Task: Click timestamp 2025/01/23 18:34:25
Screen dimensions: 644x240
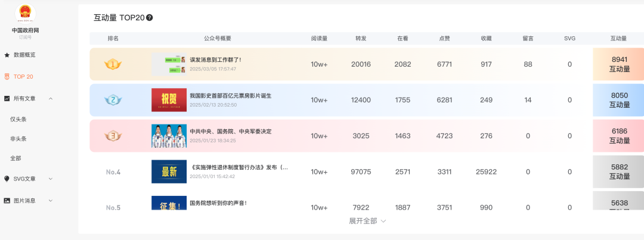Action: pyautogui.click(x=213, y=141)
